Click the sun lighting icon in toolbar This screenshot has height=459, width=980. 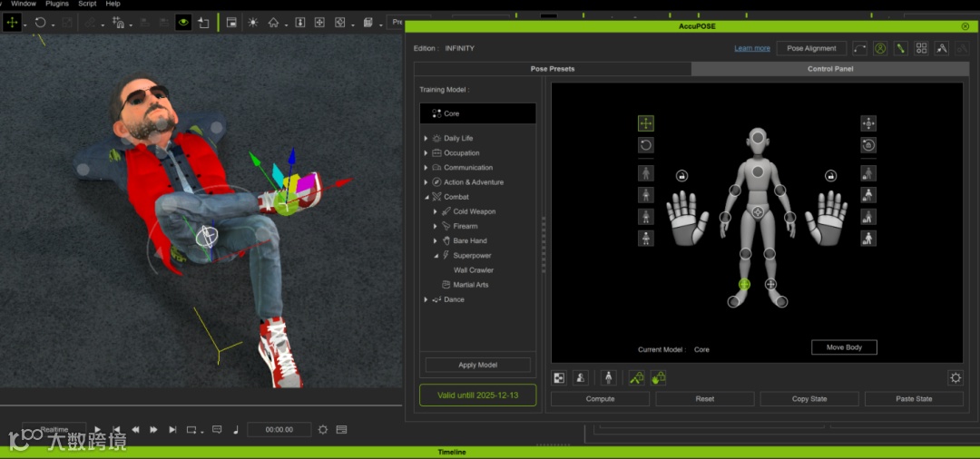[252, 23]
